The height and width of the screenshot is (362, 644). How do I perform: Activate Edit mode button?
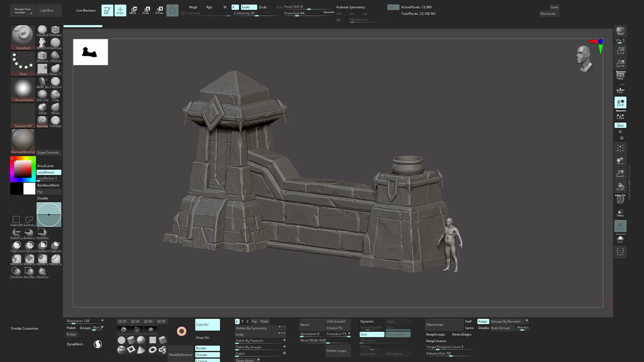[107, 10]
